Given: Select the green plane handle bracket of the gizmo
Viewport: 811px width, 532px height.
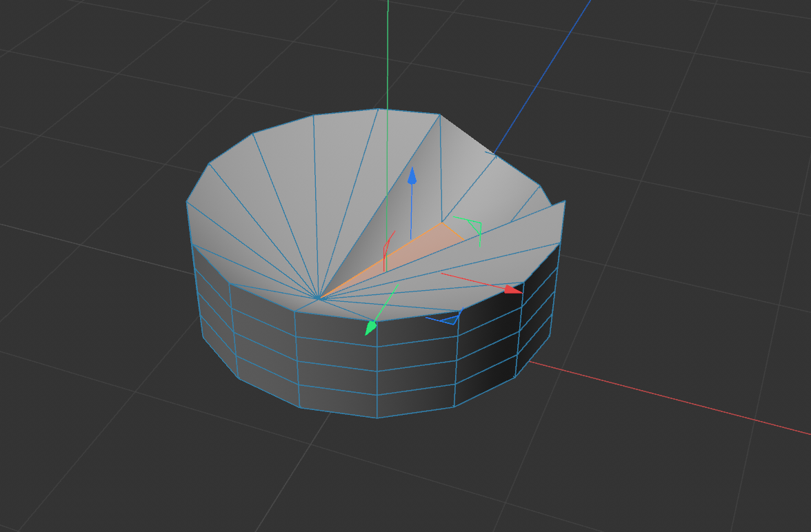Looking at the screenshot, I should pos(468,231).
